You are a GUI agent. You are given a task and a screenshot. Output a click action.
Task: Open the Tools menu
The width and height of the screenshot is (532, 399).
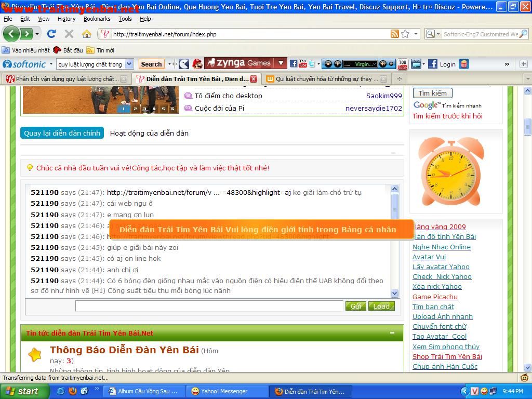[125, 19]
